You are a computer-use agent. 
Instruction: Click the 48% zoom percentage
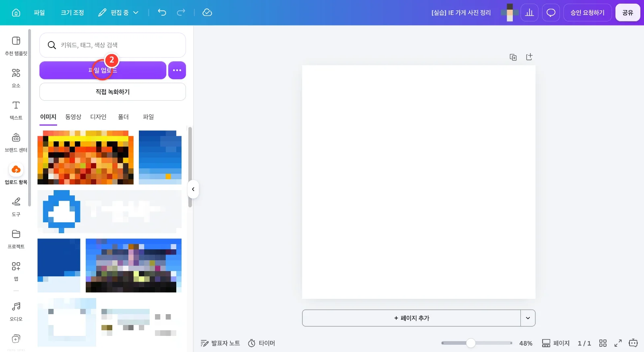[x=526, y=343]
